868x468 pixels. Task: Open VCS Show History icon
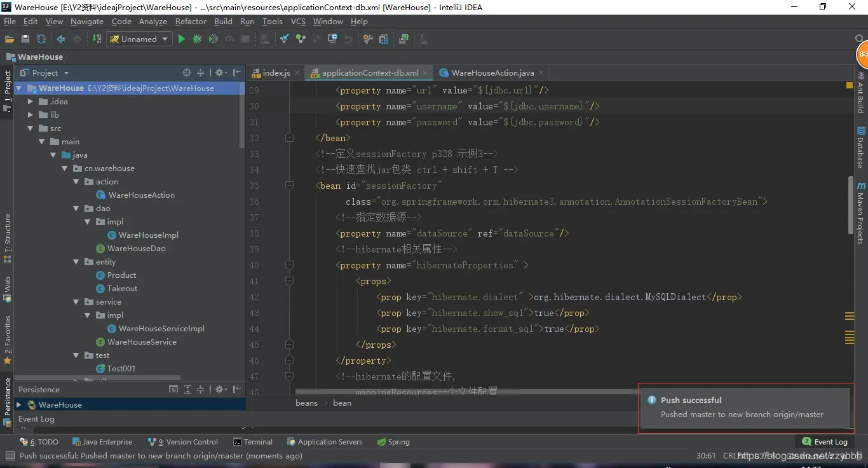tap(332, 39)
